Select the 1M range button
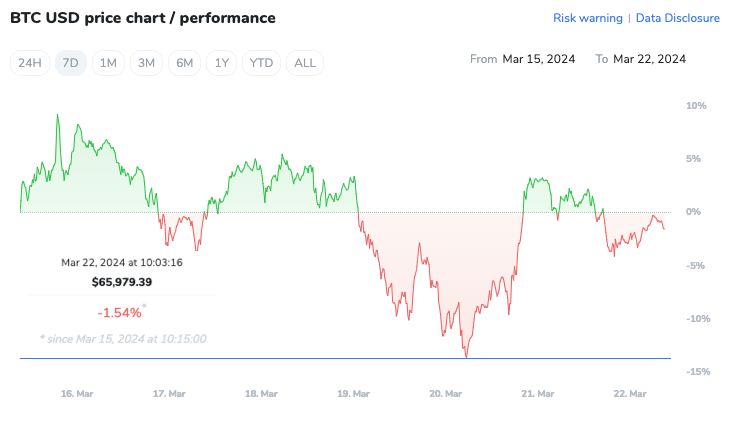This screenshot has height=430, width=736. (x=108, y=63)
